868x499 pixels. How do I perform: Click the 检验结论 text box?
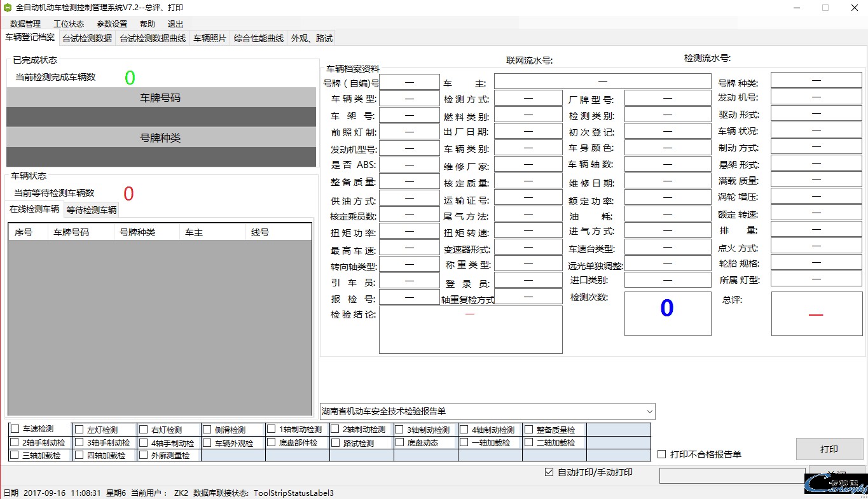471,330
